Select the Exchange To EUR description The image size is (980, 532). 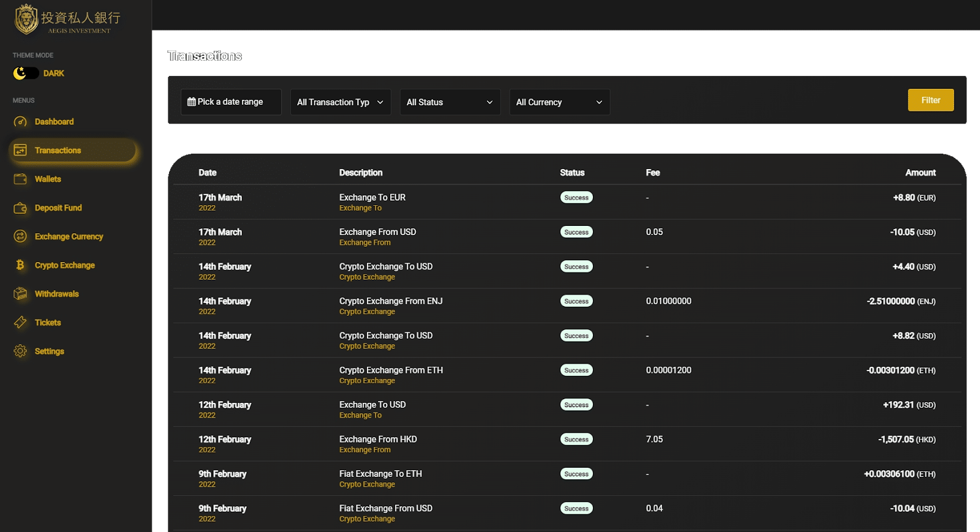point(372,197)
